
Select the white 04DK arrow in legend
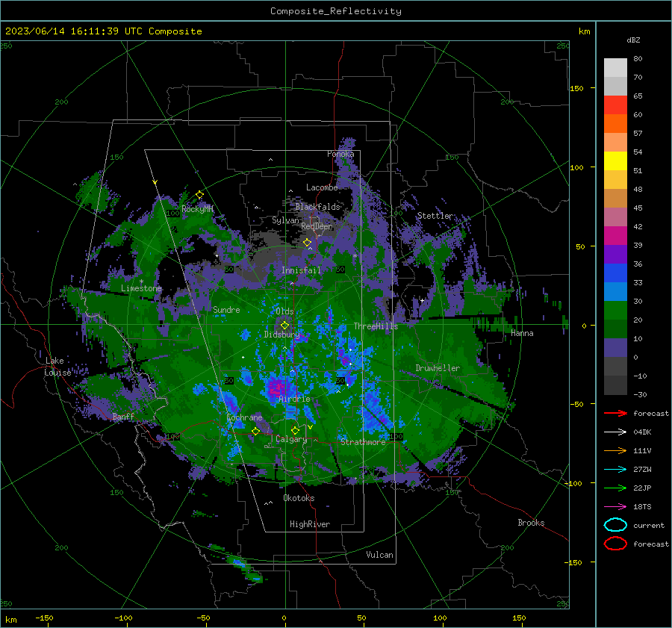(615, 432)
